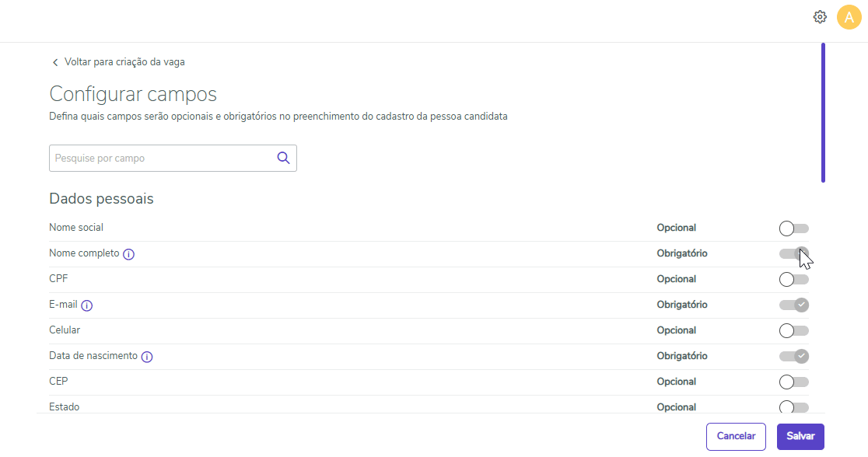Click the E-mail required toggle
868x457 pixels.
[794, 305]
